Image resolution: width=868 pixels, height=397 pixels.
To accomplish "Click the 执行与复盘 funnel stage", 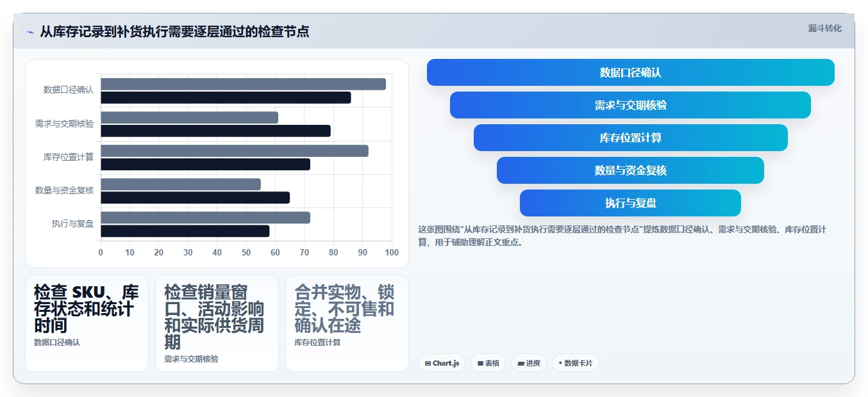I will [x=631, y=203].
